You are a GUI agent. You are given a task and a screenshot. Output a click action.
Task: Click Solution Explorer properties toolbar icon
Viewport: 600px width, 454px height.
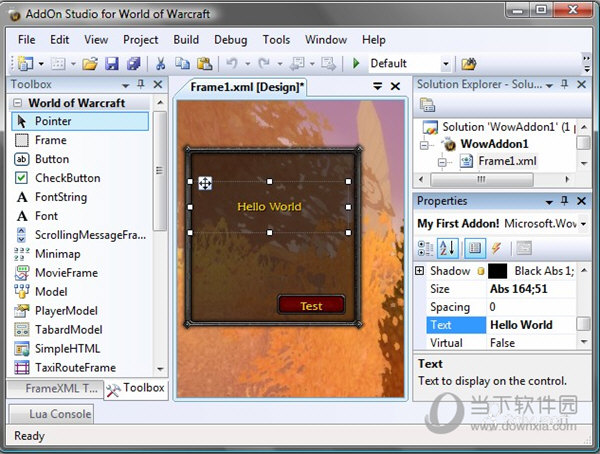point(427,105)
